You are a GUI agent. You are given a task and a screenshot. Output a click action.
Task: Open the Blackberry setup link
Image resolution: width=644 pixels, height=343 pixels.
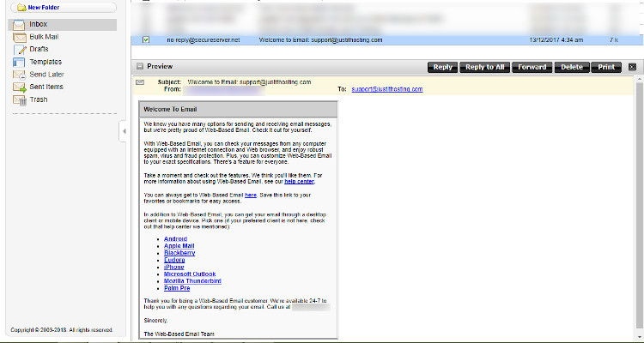(179, 253)
